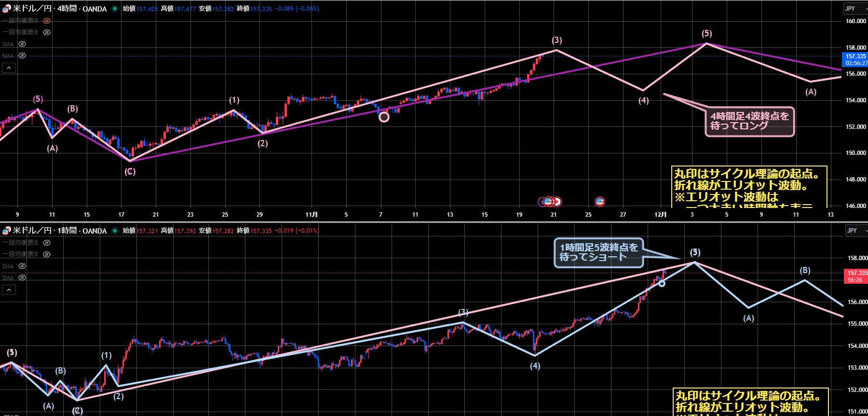Viewport: 868px width, 416px height.
Task: Click the green market status dot in the 1-hour chart
Action: 115,231
